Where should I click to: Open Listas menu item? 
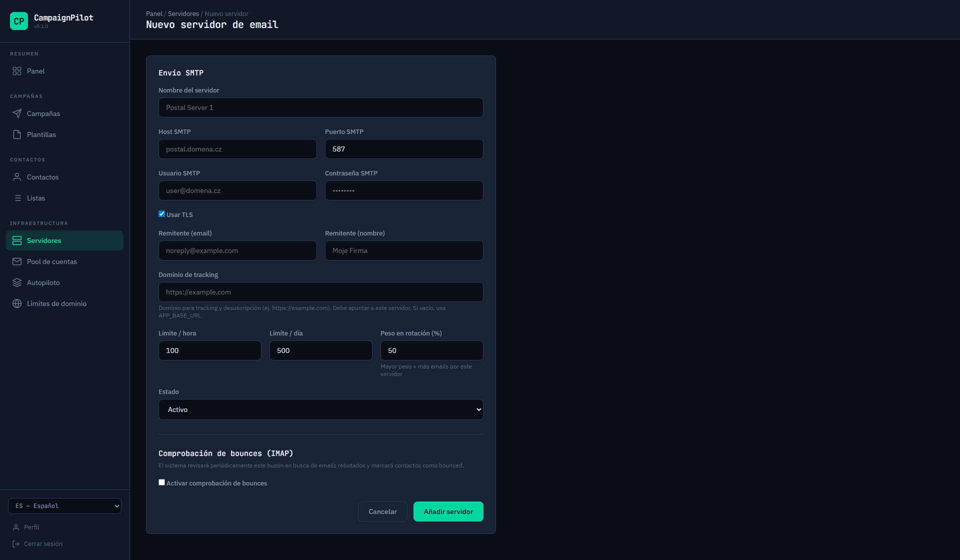click(64, 198)
